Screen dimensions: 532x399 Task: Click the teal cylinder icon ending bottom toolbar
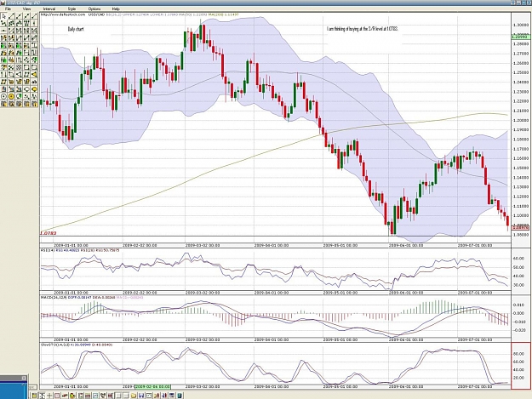click(x=179, y=396)
